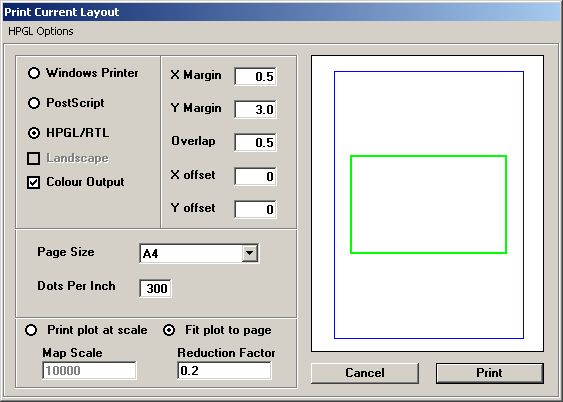The height and width of the screenshot is (402, 563).
Task: Open the HPGL Options menu
Action: (41, 32)
